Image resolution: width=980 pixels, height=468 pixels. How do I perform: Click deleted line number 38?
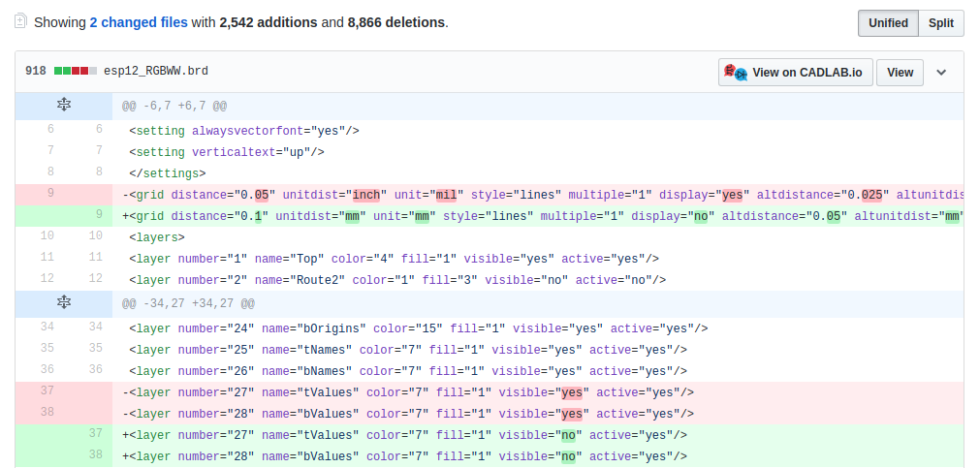pos(47,412)
